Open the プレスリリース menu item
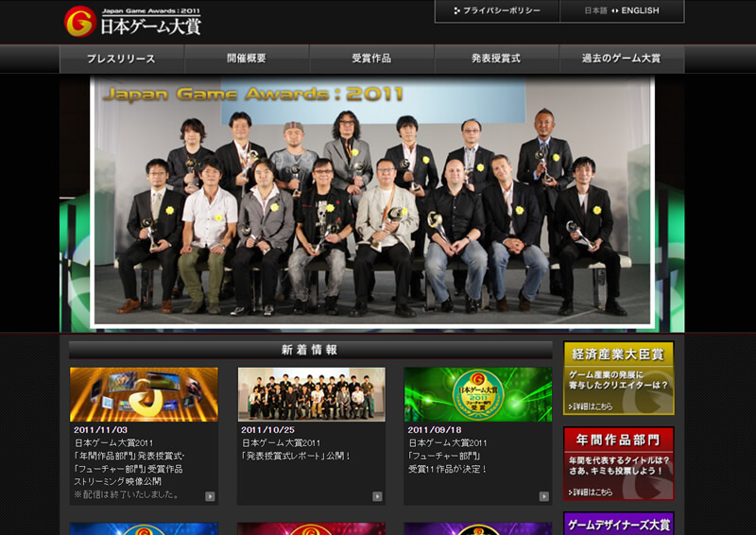Viewport: 756px width, 535px height. 121,59
